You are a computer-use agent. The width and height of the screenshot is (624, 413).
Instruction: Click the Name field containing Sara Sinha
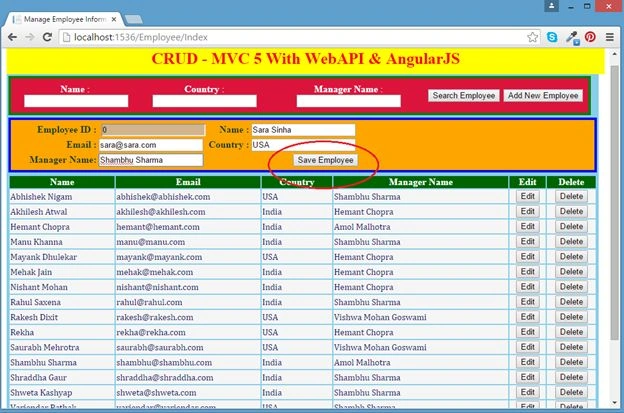click(303, 130)
